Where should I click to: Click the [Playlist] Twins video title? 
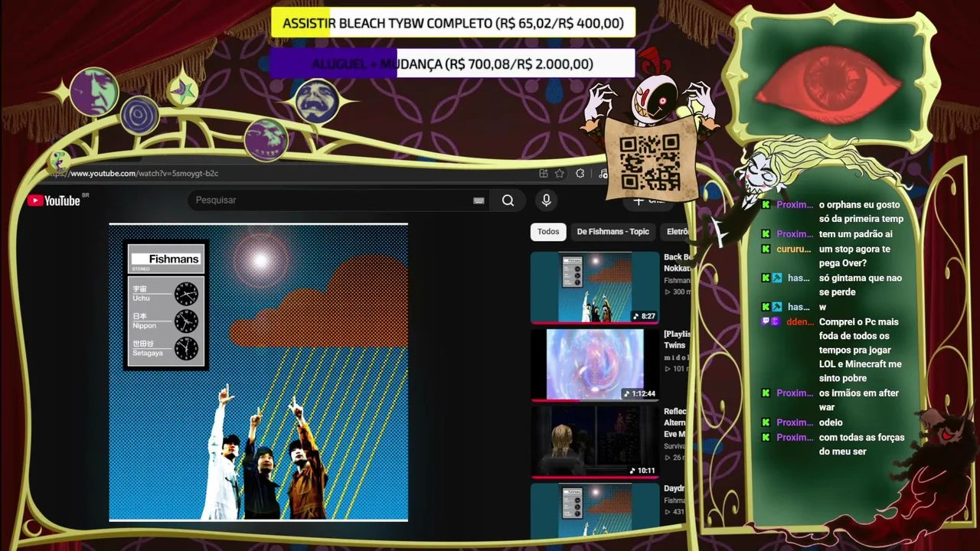677,340
